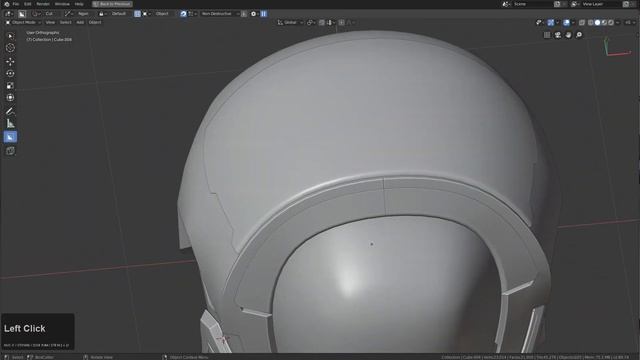Open the viewport View menu

[50, 22]
